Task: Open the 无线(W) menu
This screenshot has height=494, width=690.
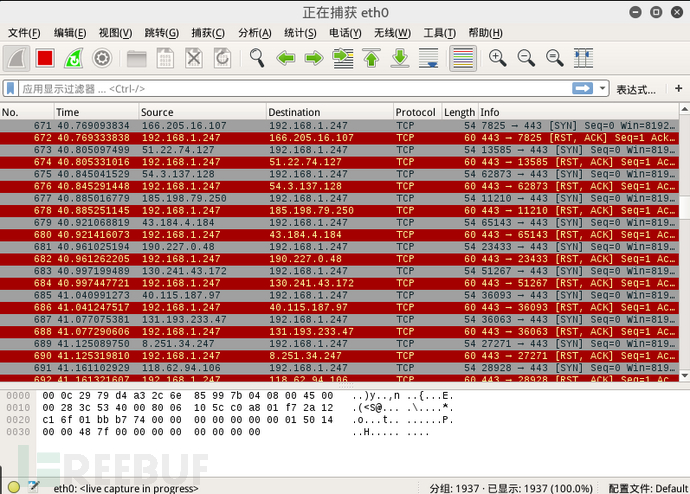Action: coord(392,33)
